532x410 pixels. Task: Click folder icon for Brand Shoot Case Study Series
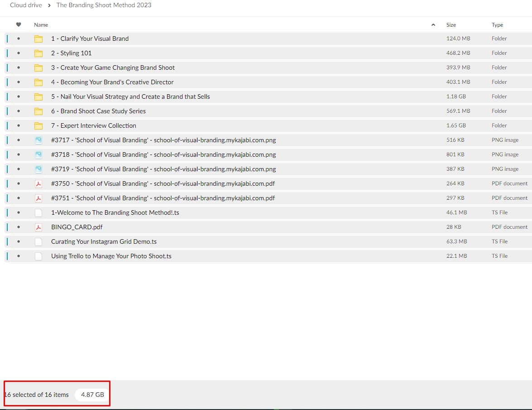(38, 111)
